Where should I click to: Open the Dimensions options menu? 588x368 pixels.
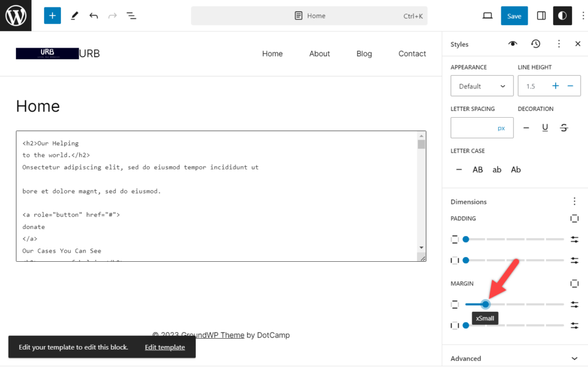click(574, 202)
